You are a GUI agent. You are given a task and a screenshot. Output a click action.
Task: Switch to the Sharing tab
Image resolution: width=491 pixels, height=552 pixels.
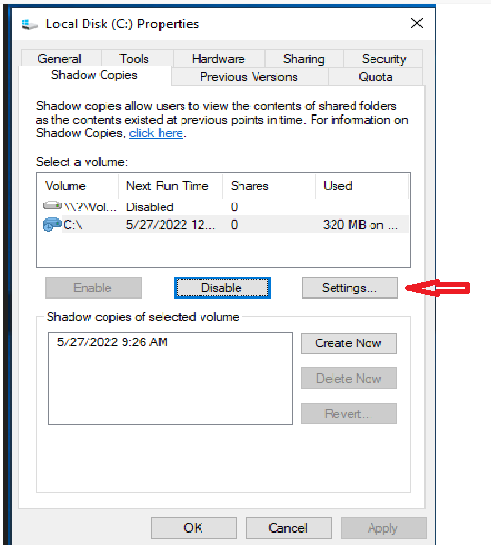tap(303, 58)
